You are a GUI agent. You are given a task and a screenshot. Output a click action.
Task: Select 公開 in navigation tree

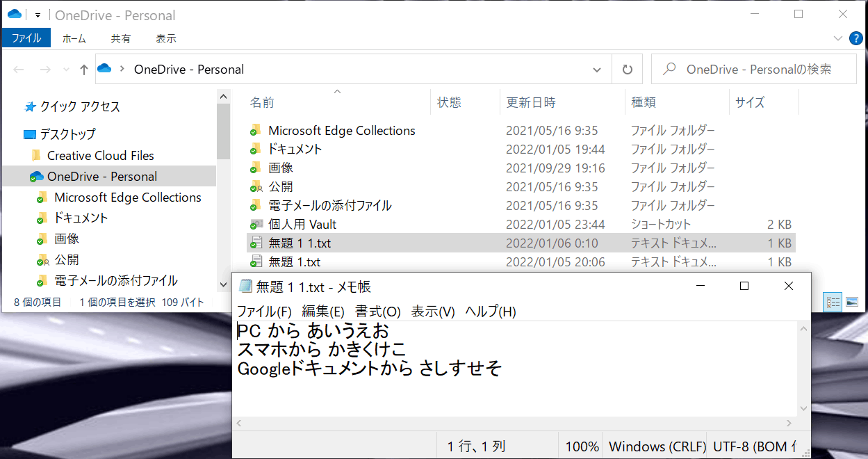pos(67,259)
